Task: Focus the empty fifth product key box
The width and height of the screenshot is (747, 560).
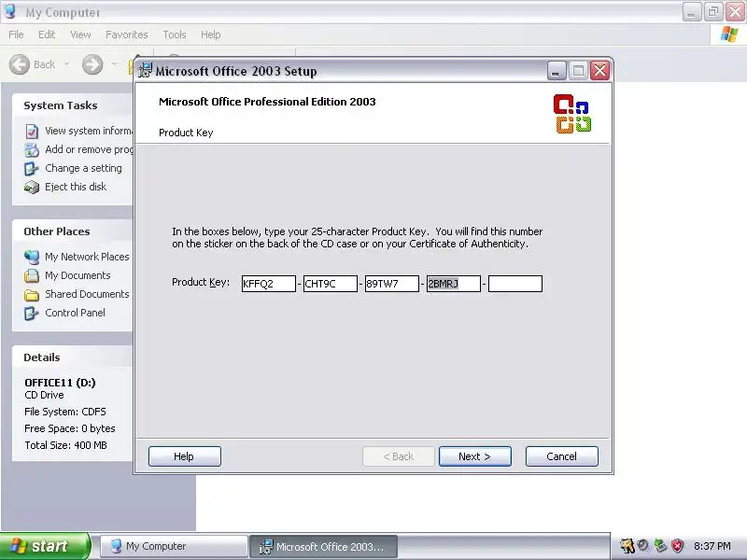Action: [x=515, y=284]
